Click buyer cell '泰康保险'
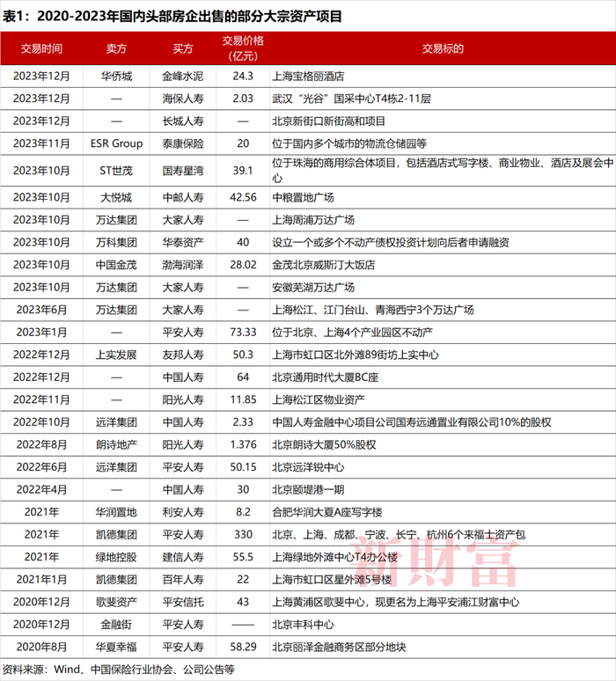616x681 pixels. point(182,143)
